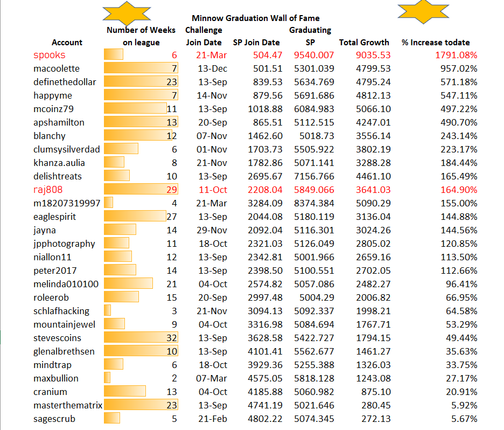
Task: Click the 5.92% increase value
Action: pos(464,406)
